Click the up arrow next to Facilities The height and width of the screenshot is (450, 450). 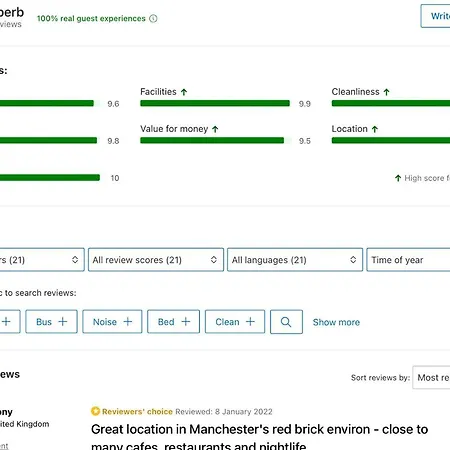(184, 92)
